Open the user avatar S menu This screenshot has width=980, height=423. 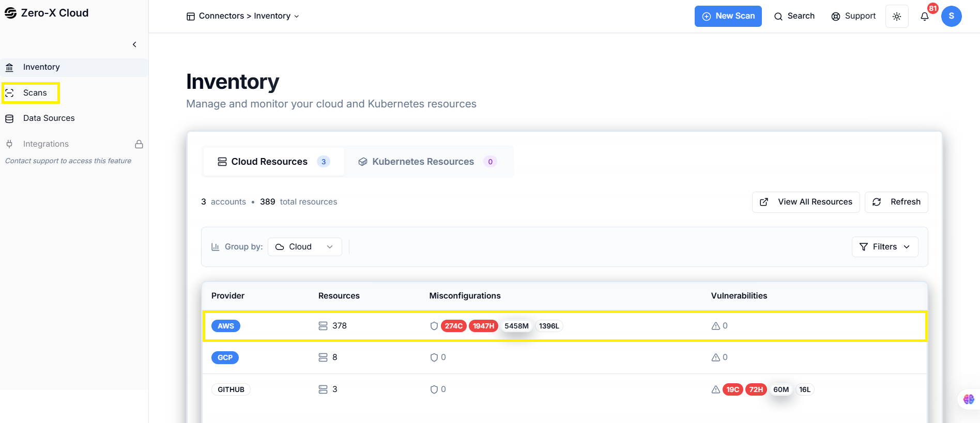tap(951, 16)
